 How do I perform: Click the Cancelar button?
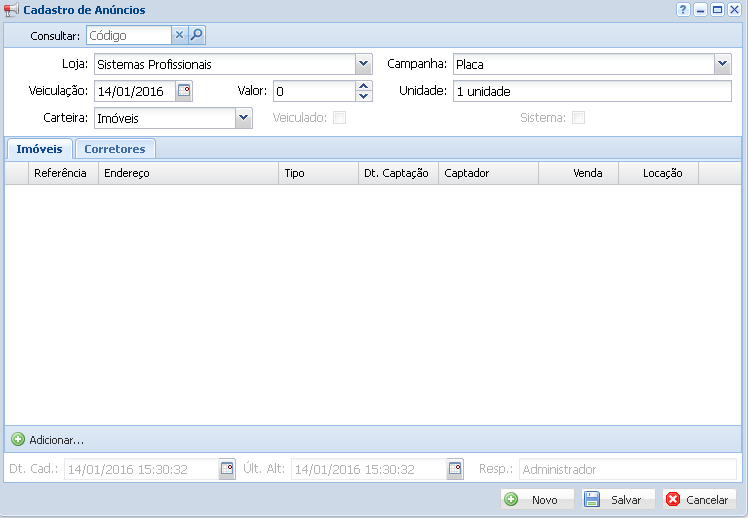tap(699, 499)
